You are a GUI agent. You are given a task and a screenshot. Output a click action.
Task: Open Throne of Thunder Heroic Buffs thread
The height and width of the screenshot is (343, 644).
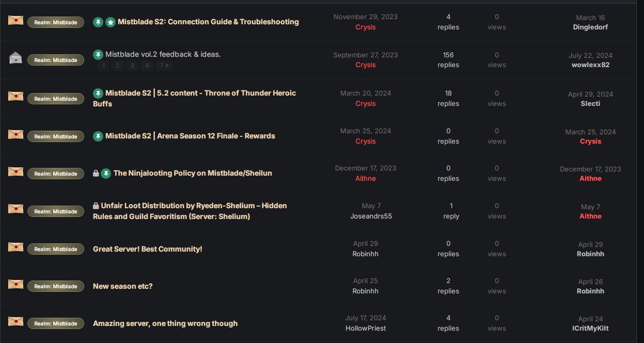tap(195, 98)
